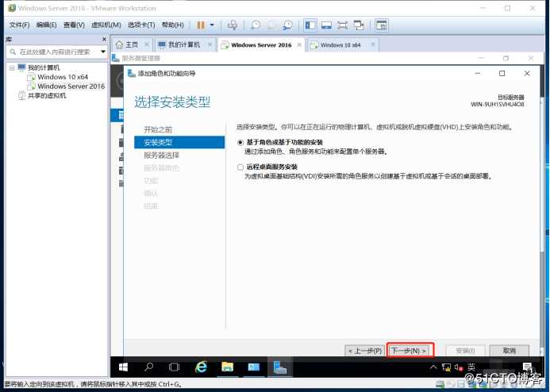Screen dimensions: 550x392
Task: Click the take snapshot toolbar icon
Action: pyautogui.click(x=256, y=25)
